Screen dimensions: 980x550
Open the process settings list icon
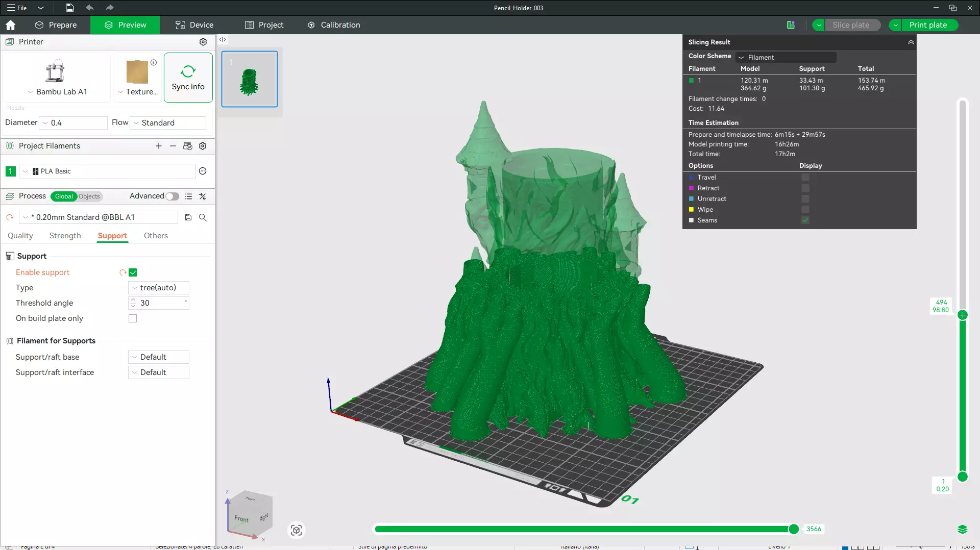click(x=188, y=196)
